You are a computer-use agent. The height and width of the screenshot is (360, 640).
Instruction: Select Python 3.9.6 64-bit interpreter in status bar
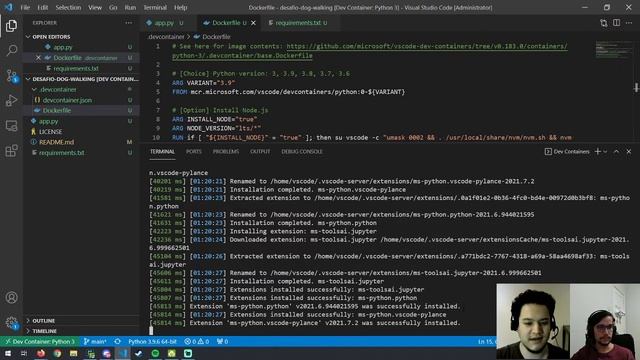tap(152, 341)
